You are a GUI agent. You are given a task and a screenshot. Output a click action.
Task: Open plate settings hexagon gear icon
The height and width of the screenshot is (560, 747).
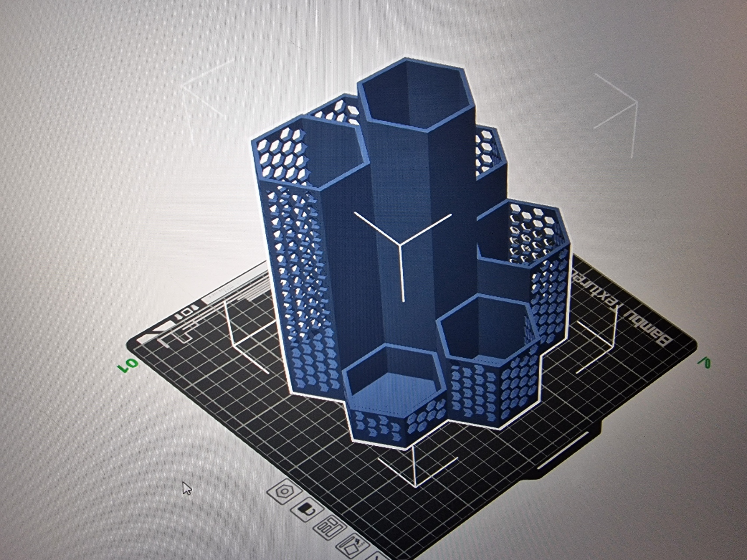point(284,491)
